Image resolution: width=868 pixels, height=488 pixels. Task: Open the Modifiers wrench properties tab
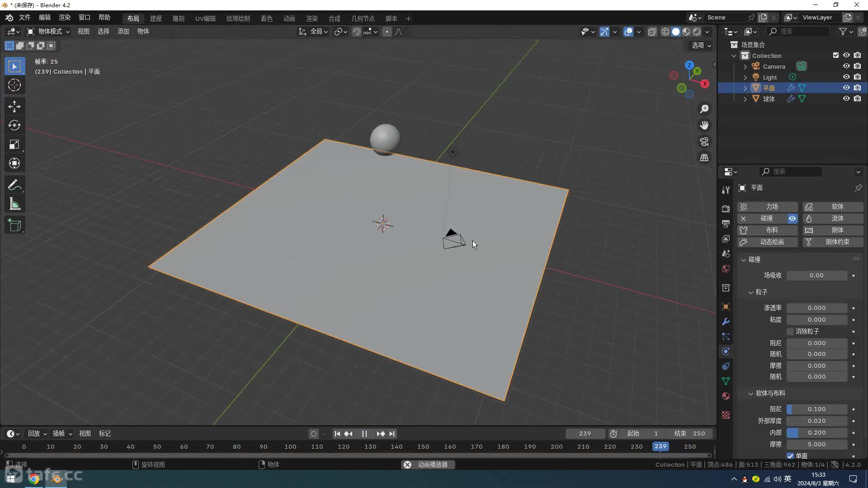click(x=726, y=322)
